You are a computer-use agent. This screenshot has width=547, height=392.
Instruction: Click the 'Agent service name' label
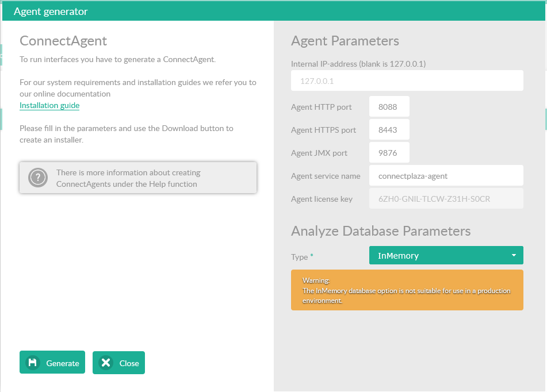[x=326, y=176]
